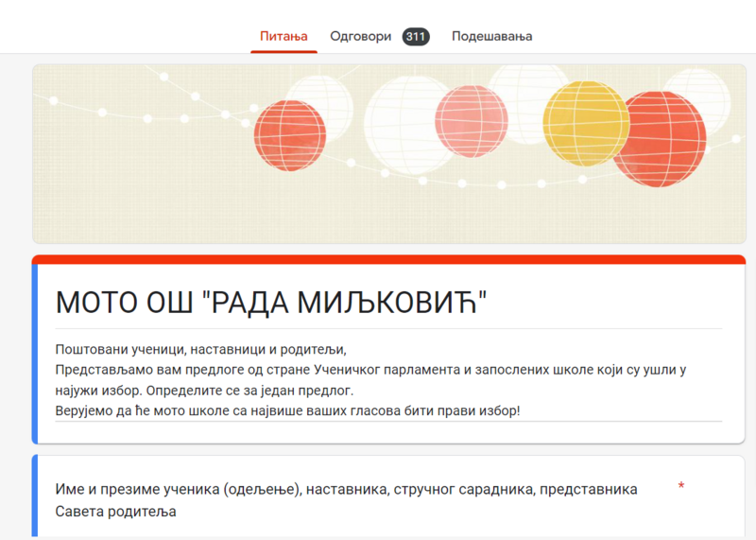Viewport: 756px width, 540px height.
Task: Select the question "Име и презиме ученика"
Action: (346, 500)
